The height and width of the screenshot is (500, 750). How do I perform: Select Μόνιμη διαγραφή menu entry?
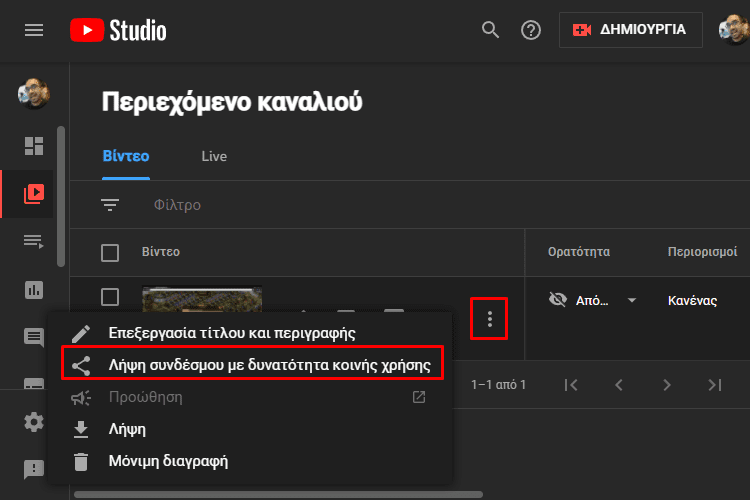(x=250, y=461)
